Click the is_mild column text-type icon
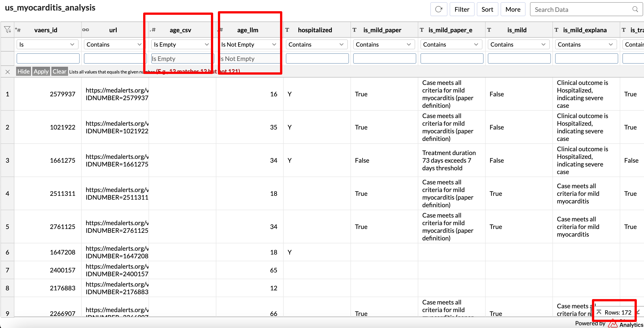This screenshot has width=644, height=328. tap(489, 30)
